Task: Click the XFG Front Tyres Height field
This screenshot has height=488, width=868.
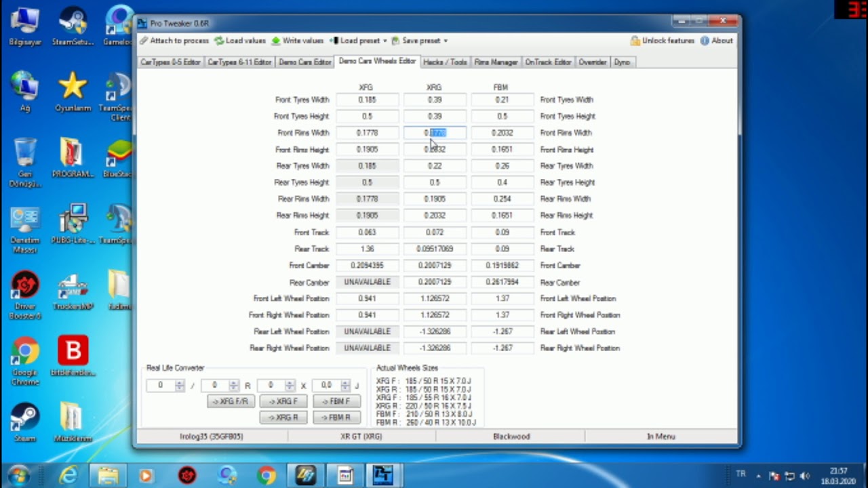Action: click(x=367, y=116)
